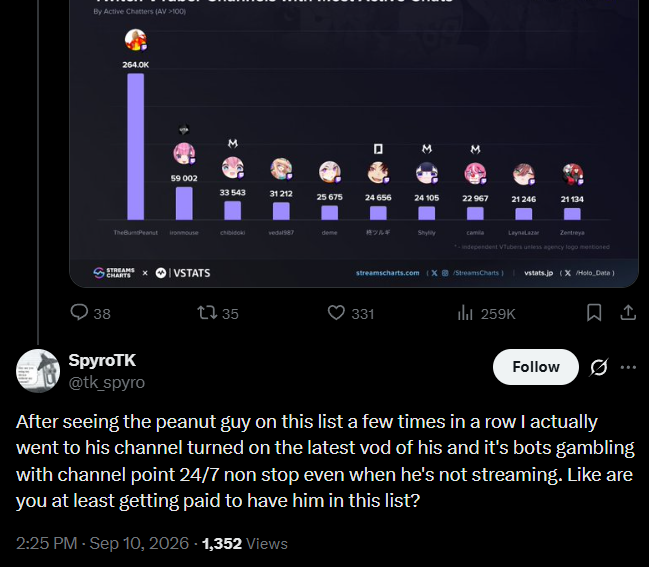This screenshot has height=567, width=649.
Task: Open SpyroTK profile avatar
Action: [x=38, y=371]
